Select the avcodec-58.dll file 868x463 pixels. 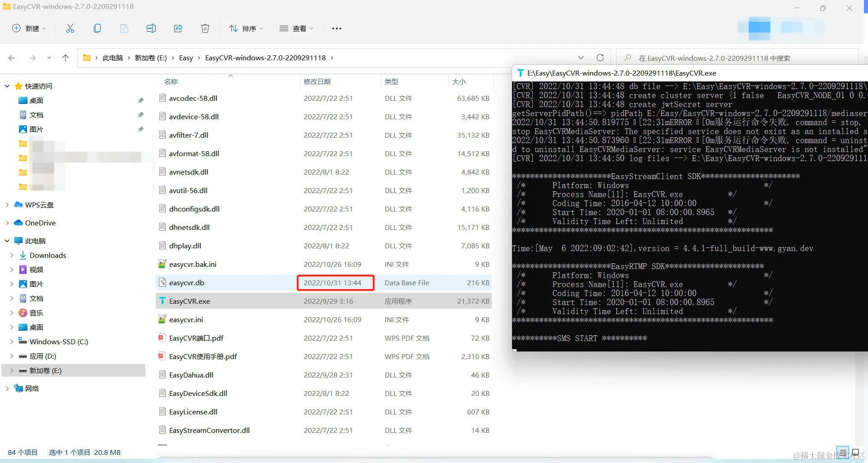click(324, 98)
